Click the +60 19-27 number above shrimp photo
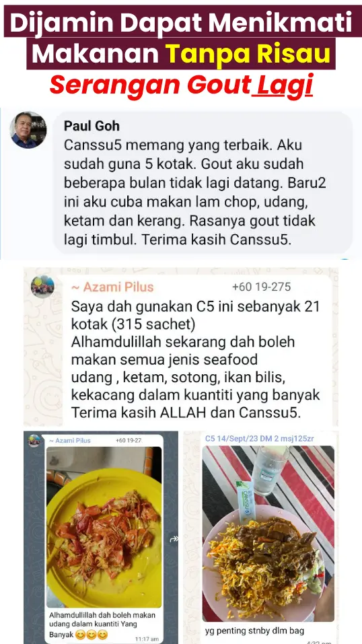This screenshot has height=644, width=362. [129, 440]
